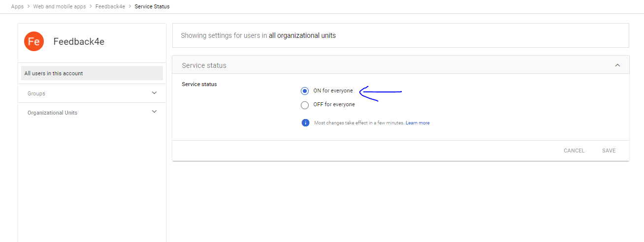Select OFF for everyone radio button
Image resolution: width=644 pixels, height=242 pixels.
pyautogui.click(x=305, y=105)
